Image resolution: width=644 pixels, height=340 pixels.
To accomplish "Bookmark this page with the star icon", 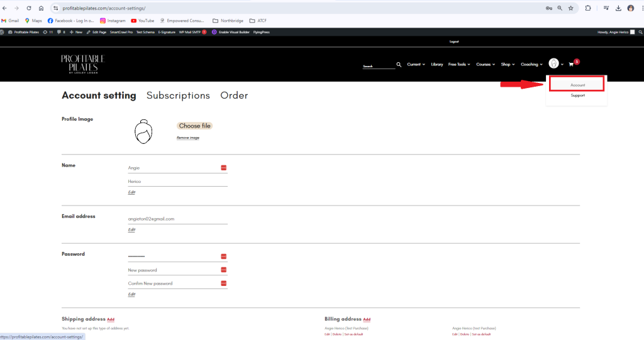I will [x=570, y=8].
